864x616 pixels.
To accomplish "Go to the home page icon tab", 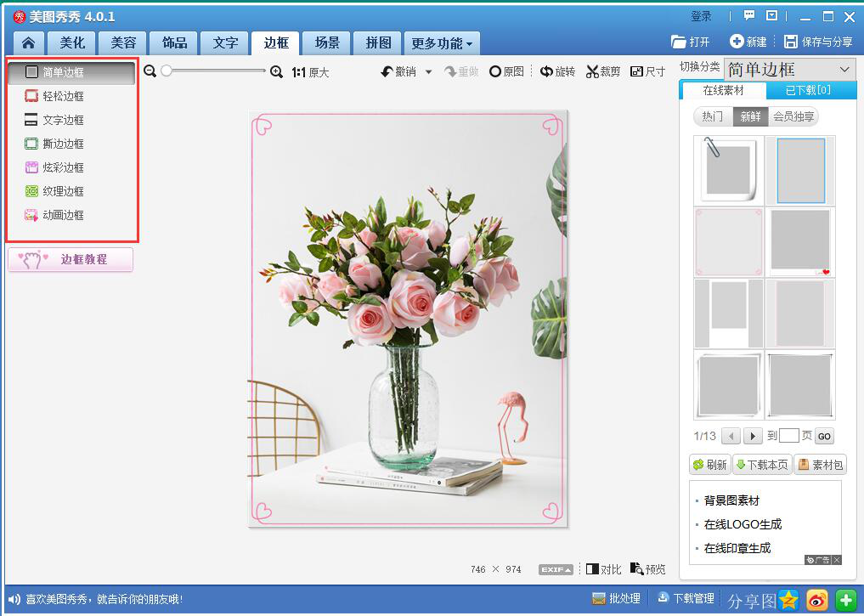I will (x=28, y=43).
